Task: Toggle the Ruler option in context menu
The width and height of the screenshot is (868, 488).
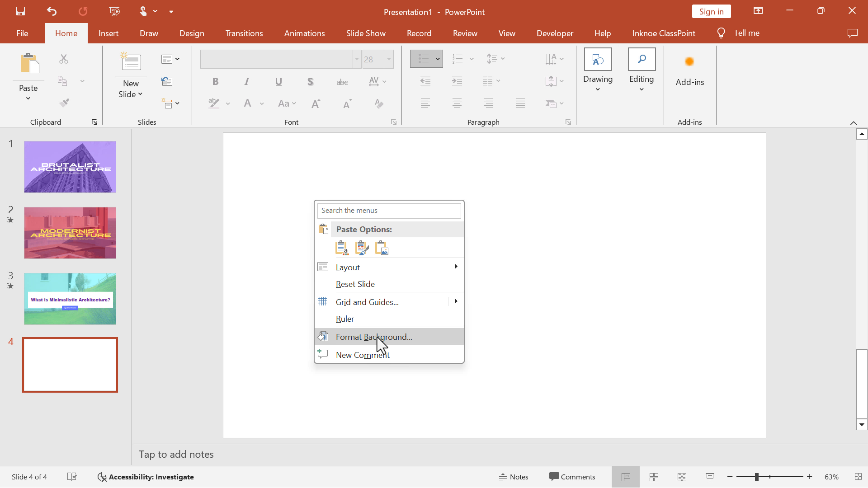Action: pyautogui.click(x=344, y=318)
